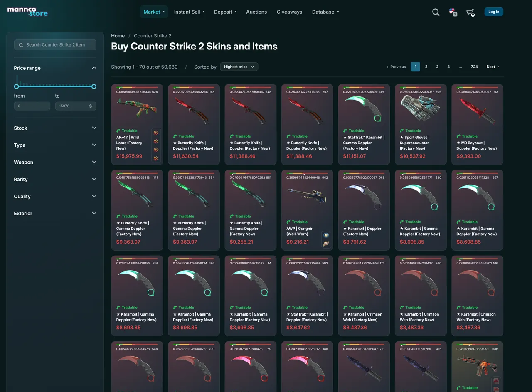532x392 pixels.
Task: Open the US flag currency selector
Action: 453,12
